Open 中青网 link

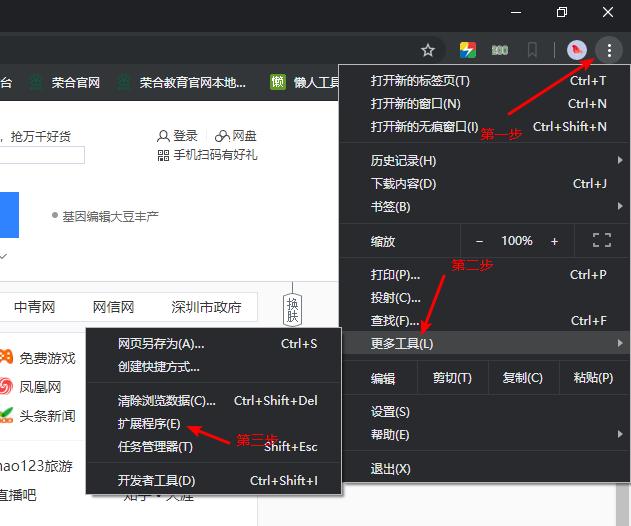34,307
